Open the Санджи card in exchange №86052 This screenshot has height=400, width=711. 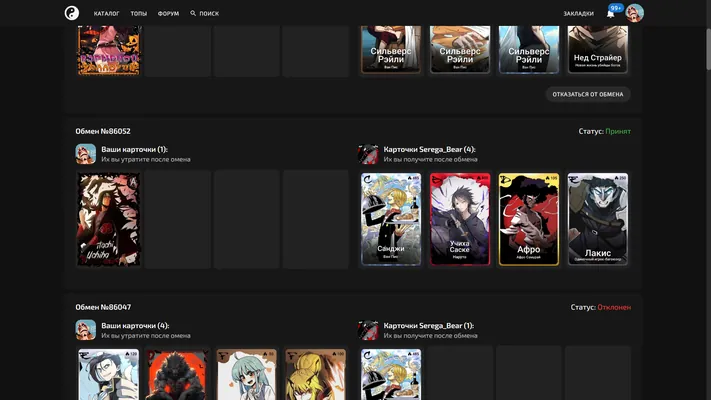tap(391, 220)
